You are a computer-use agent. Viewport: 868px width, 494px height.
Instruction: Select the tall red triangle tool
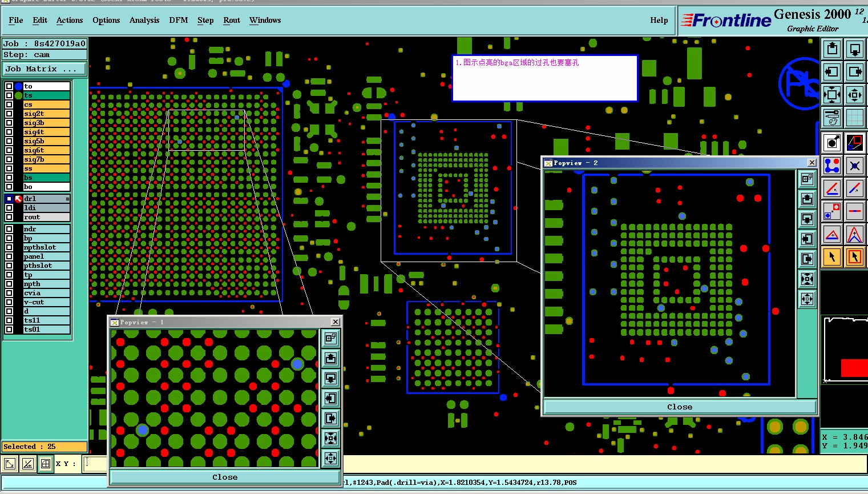pos(855,234)
